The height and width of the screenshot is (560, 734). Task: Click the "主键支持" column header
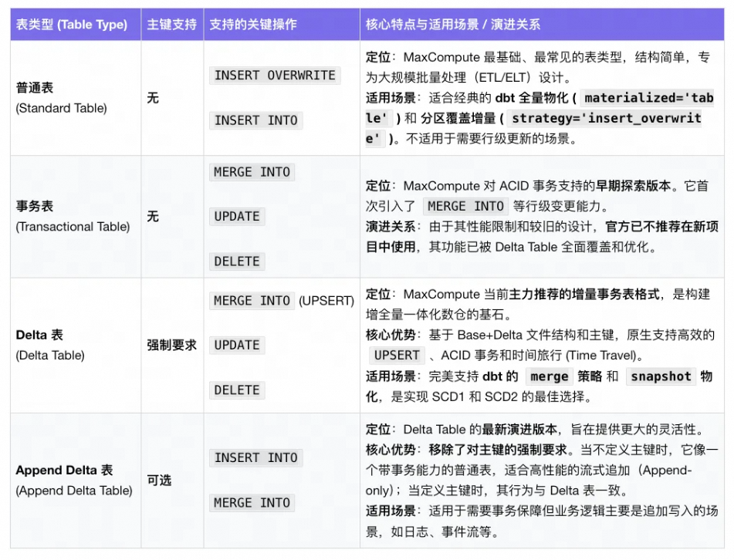172,25
